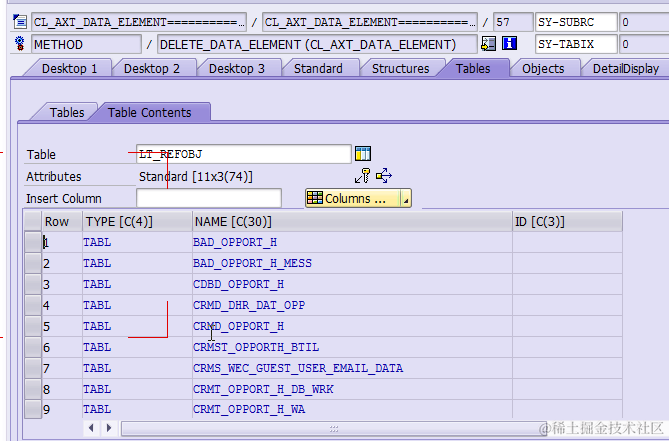Click the DELETE_DATA_ELEMENT method name field
Screen dimensions: 669x441
tap(317, 44)
